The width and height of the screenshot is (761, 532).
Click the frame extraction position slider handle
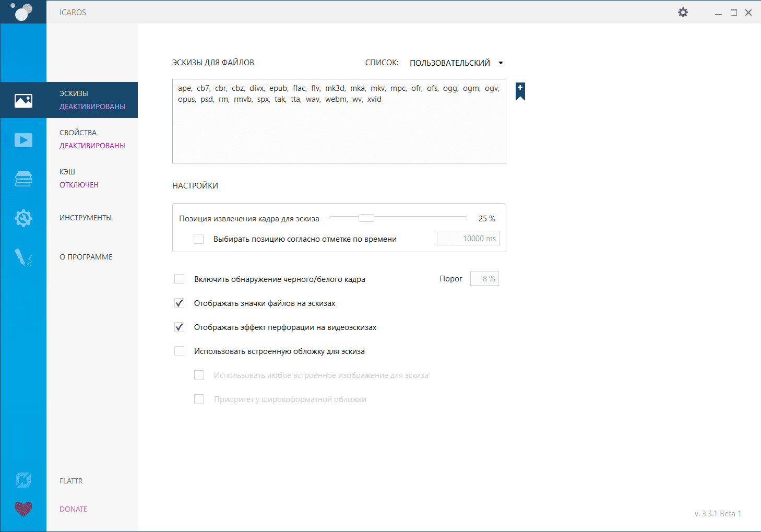point(366,218)
